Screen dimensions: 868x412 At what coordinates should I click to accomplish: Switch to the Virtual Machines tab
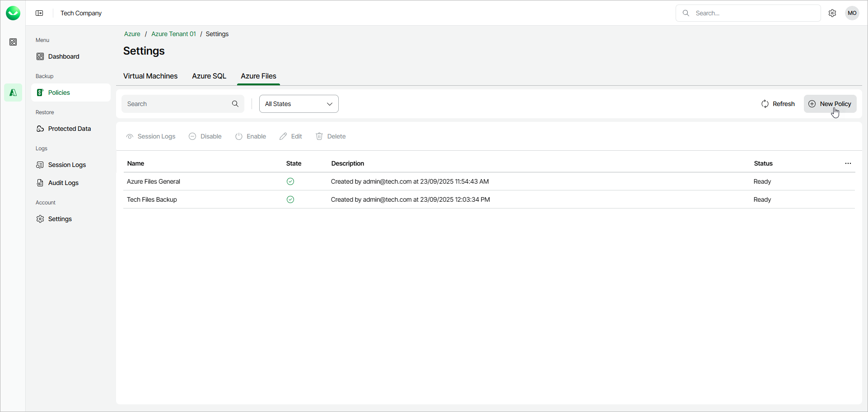tap(150, 76)
